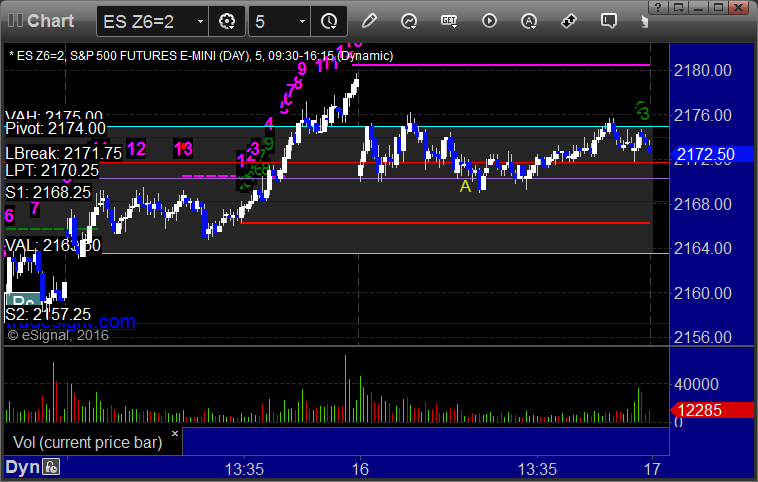Click the 2160.00 price axis label
The width and height of the screenshot is (758, 482).
[702, 293]
